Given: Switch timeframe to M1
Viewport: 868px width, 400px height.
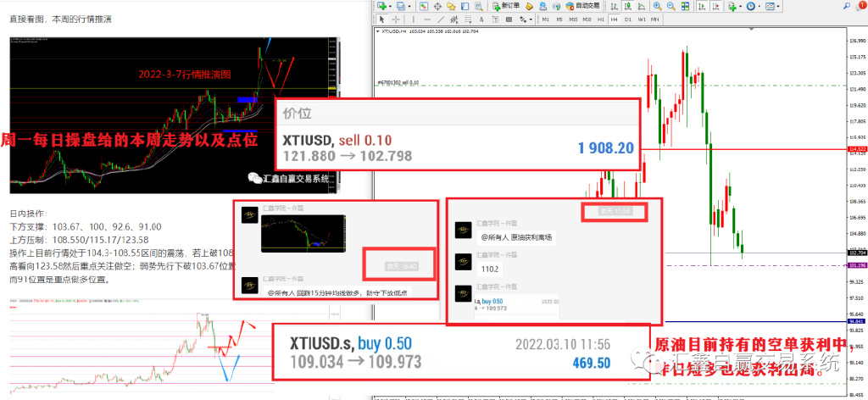Looking at the screenshot, I should point(545,19).
